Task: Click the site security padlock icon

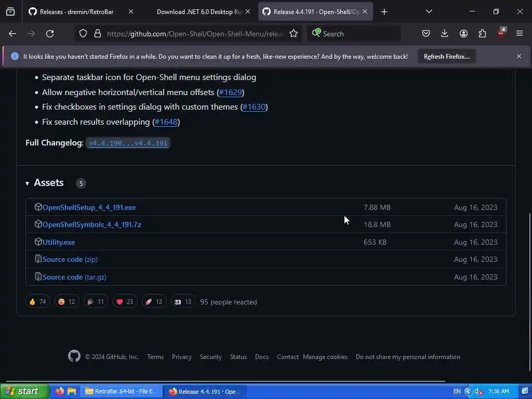Action: click(x=98, y=34)
